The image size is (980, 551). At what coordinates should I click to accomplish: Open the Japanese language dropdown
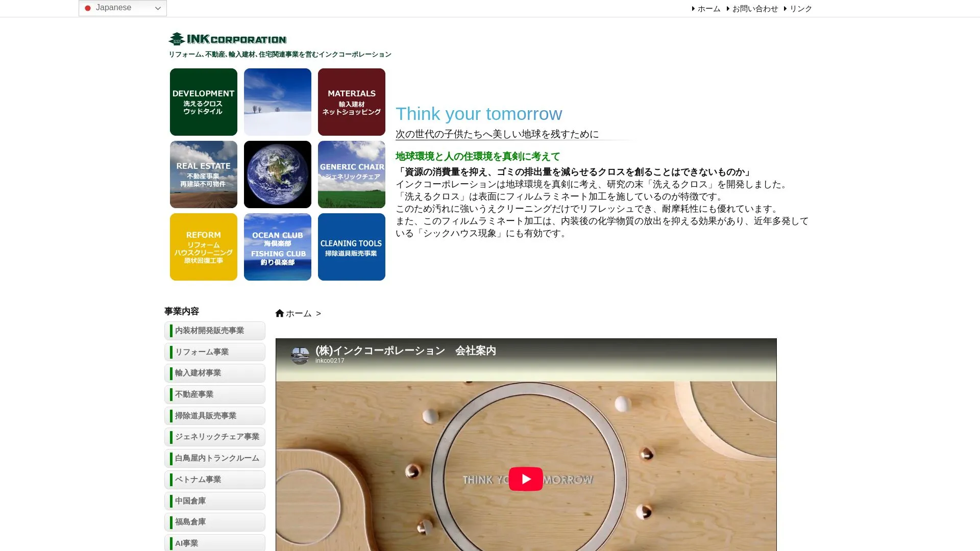(122, 8)
